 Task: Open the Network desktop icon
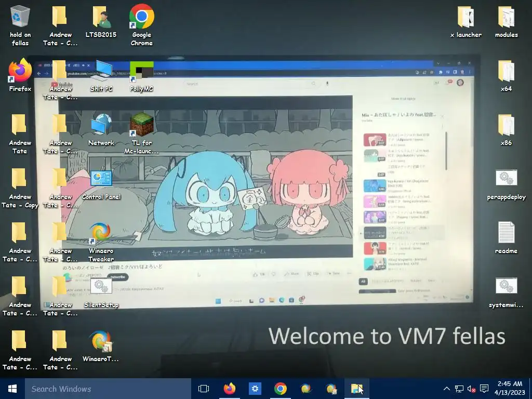coord(101,129)
